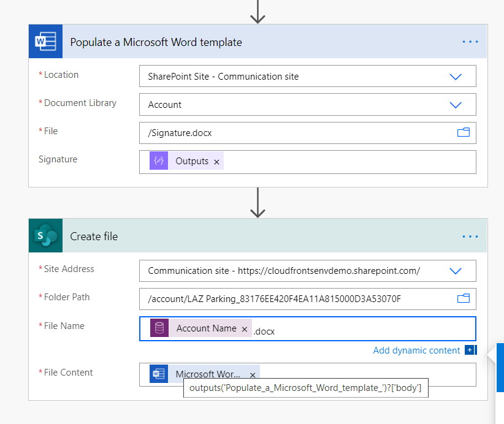Open folder picker for Folder Path field
This screenshot has width=504, height=424.
(x=463, y=298)
